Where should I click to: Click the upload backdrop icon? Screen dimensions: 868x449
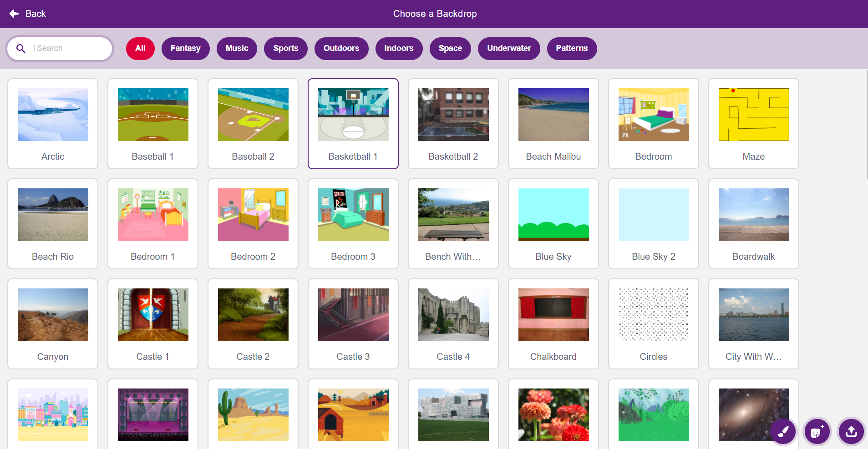[851, 431]
